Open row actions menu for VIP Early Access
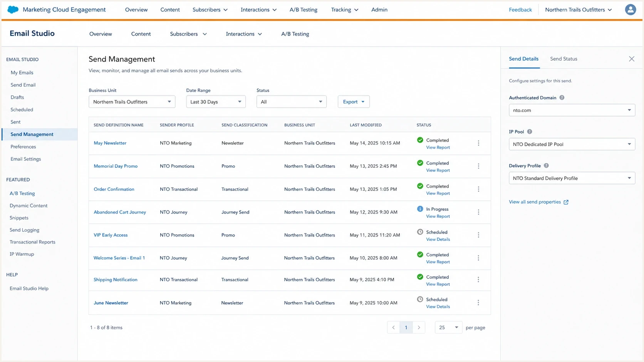644x362 pixels. (x=478, y=235)
